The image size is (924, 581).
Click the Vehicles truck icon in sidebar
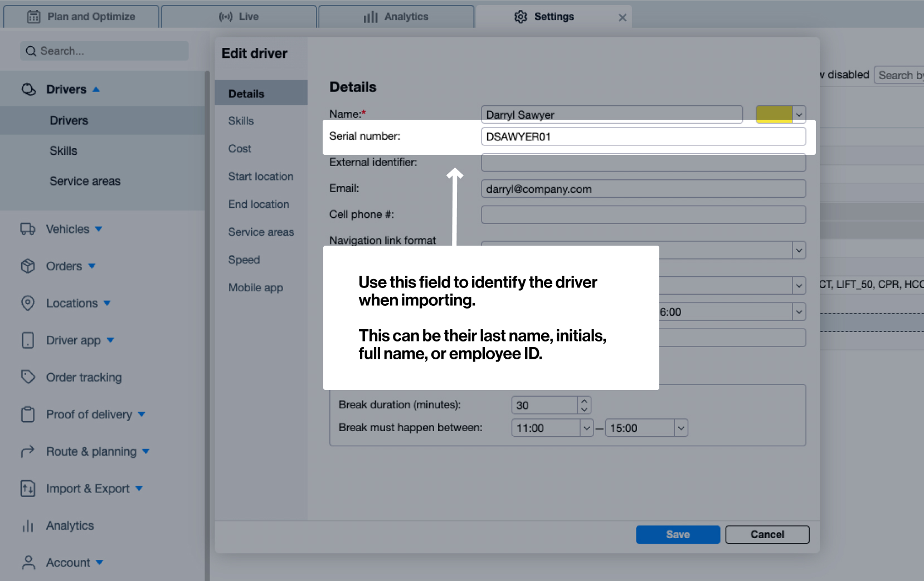(x=27, y=229)
